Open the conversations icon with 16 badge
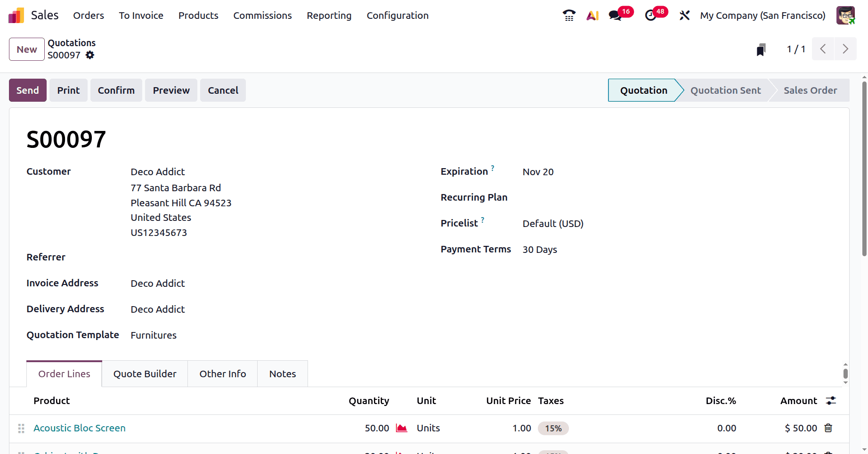This screenshot has width=868, height=454. (615, 16)
